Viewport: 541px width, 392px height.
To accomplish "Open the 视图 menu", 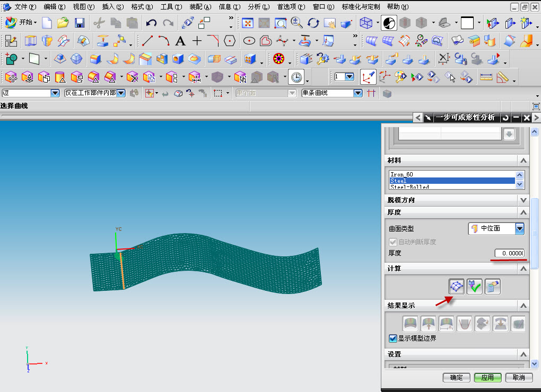I will tap(83, 7).
